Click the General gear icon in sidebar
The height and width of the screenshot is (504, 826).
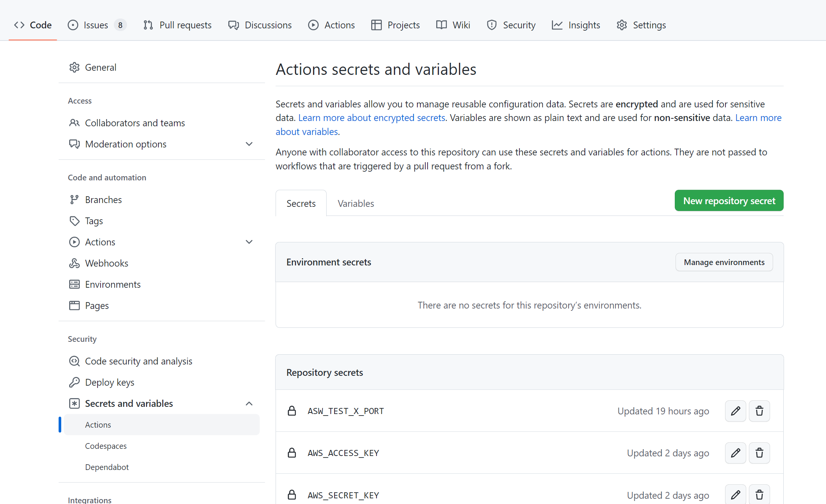coord(74,67)
